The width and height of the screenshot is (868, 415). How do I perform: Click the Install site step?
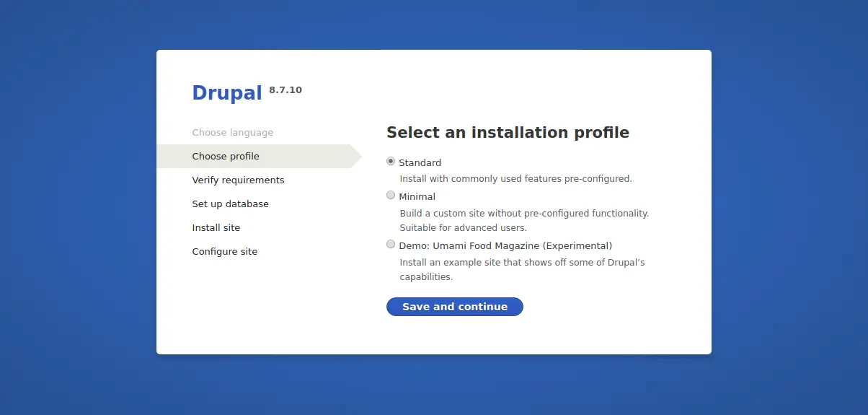click(216, 228)
